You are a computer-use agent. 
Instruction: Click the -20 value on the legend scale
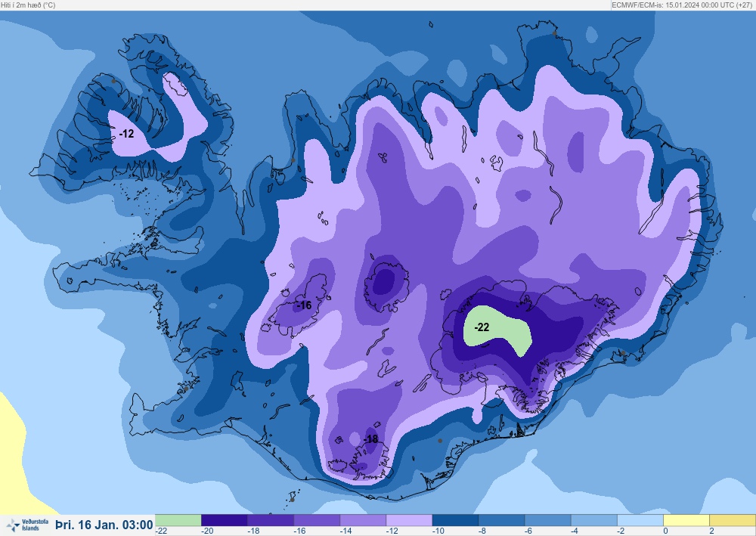pos(207,531)
